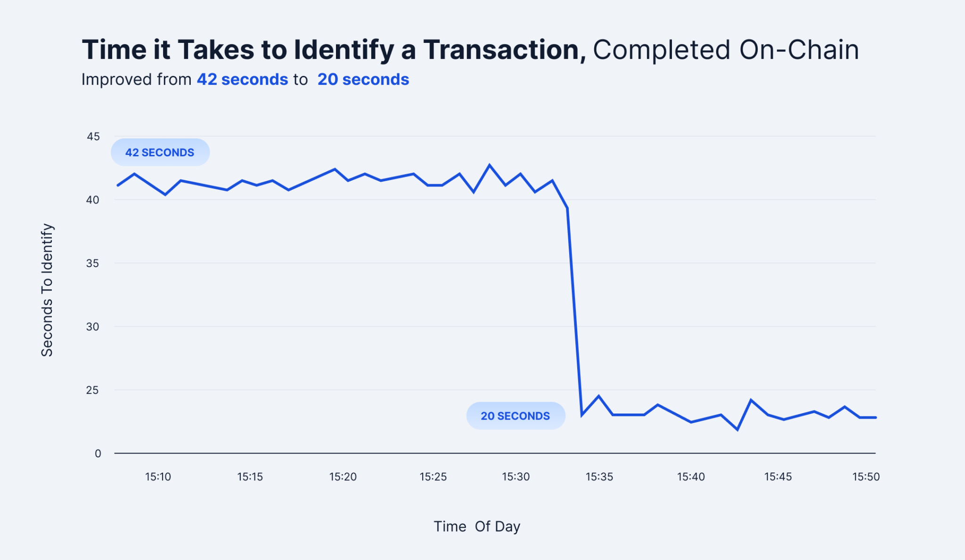
Task: Click the 30 value on y-axis
Action: coord(93,327)
